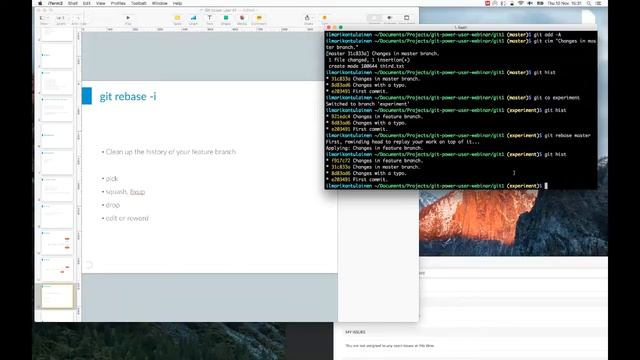Click the red menu bar status icon
Viewport: 640px width, 360px height.
[x=487, y=3]
